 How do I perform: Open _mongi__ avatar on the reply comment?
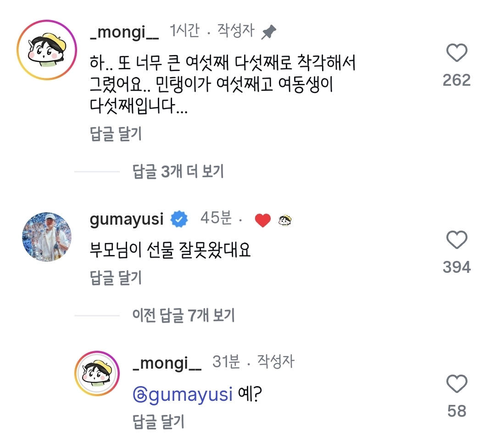[97, 374]
